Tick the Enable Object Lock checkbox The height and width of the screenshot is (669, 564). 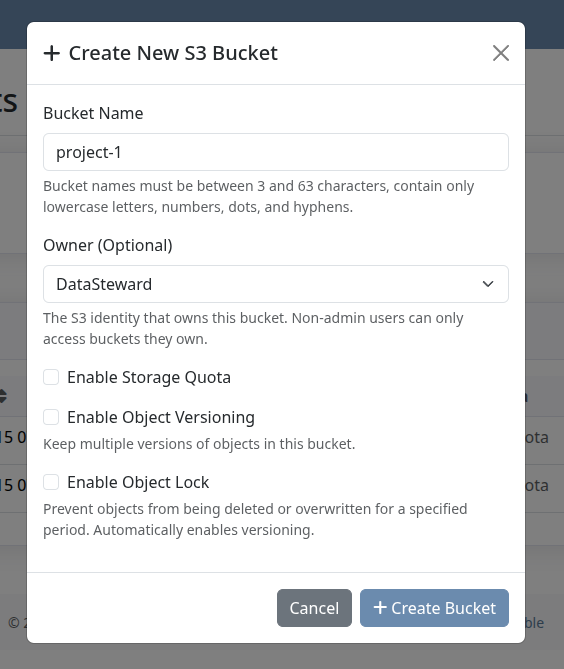click(x=51, y=483)
